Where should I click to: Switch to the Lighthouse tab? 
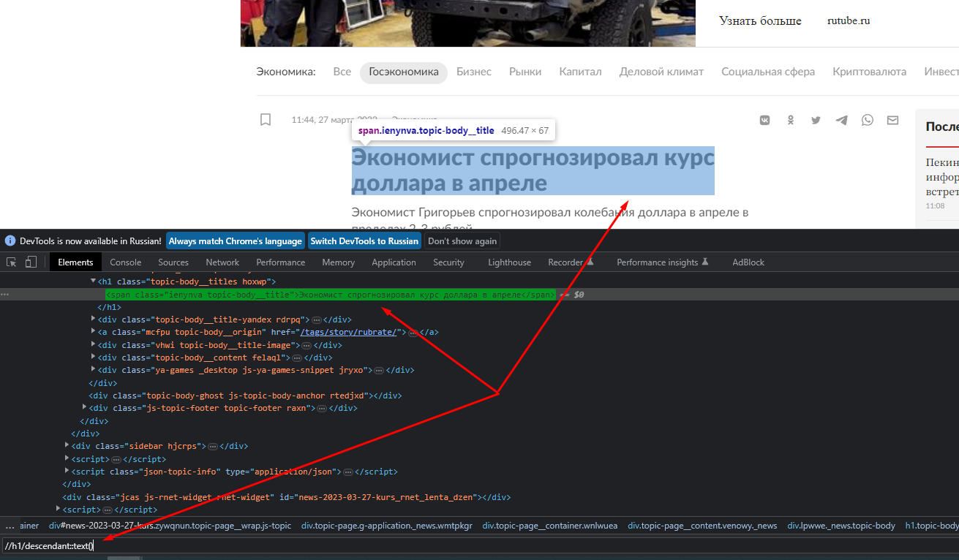tap(509, 262)
